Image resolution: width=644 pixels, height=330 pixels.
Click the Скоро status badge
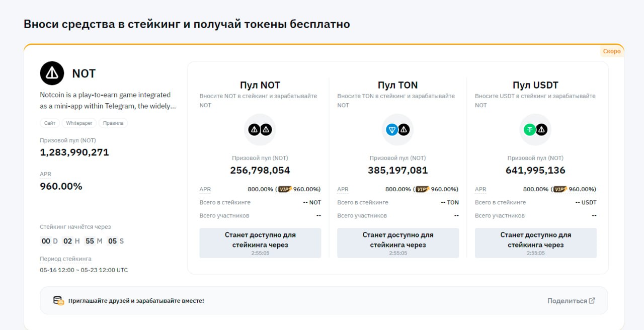click(612, 51)
